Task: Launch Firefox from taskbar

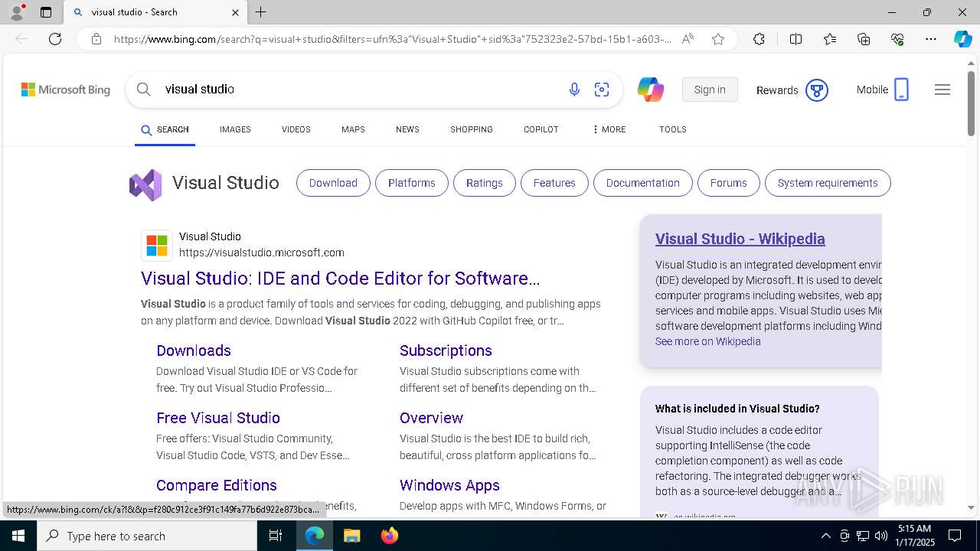Action: 390,536
